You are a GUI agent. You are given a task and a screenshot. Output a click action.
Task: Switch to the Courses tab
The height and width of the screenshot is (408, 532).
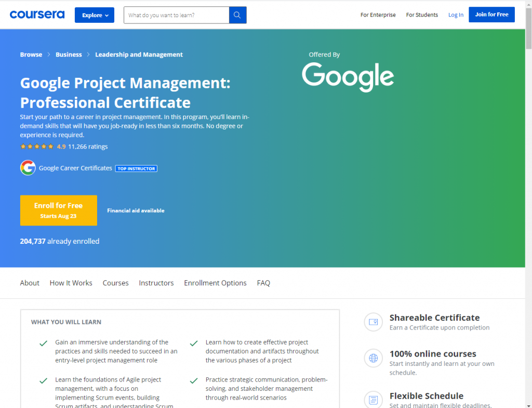pyautogui.click(x=115, y=283)
